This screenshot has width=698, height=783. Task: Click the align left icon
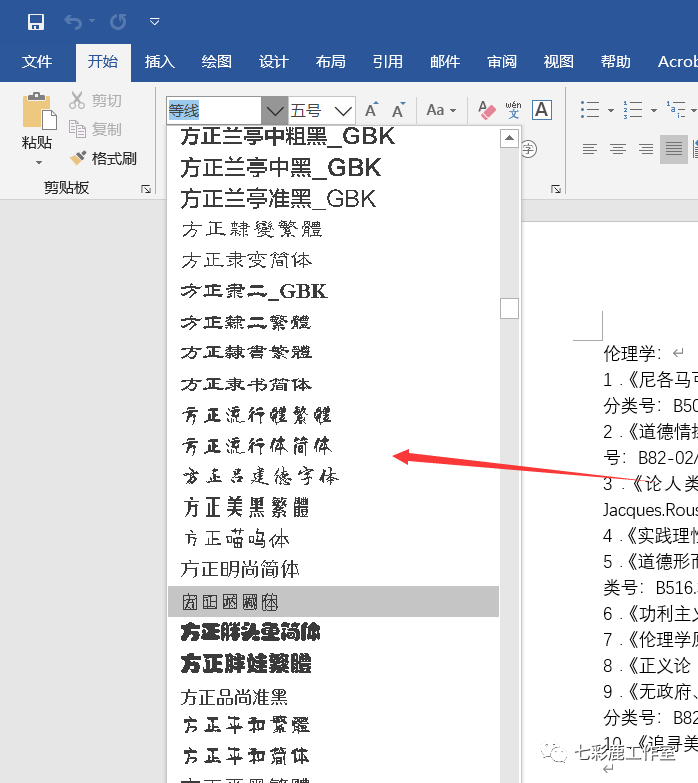(590, 149)
